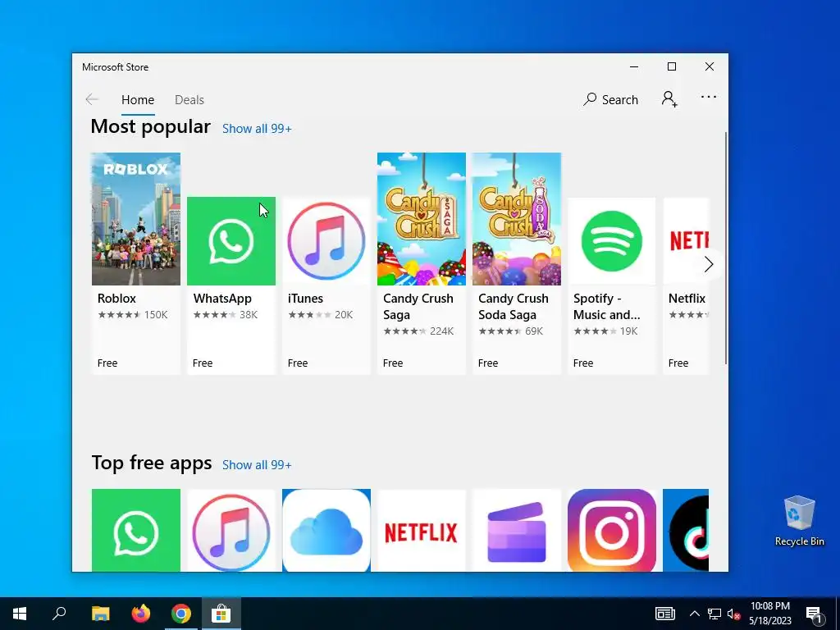Viewport: 840px width, 630px height.
Task: Open Spotify icon in Most popular
Action: tap(612, 241)
